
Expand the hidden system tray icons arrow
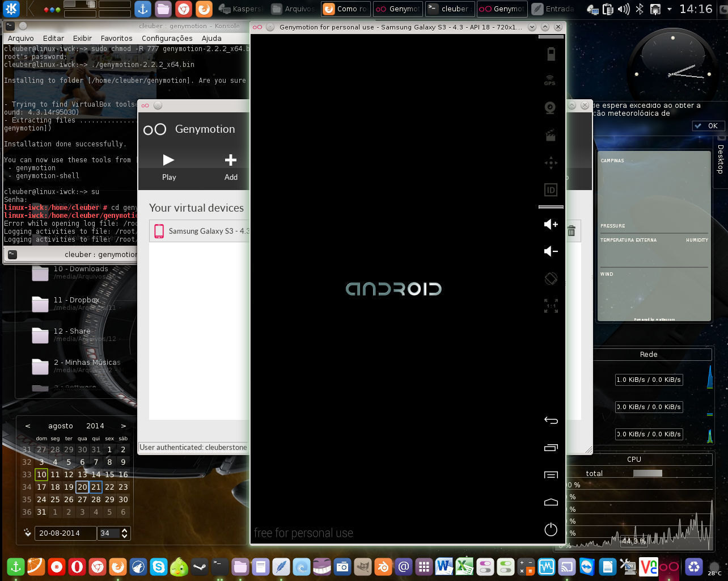pyautogui.click(x=670, y=9)
